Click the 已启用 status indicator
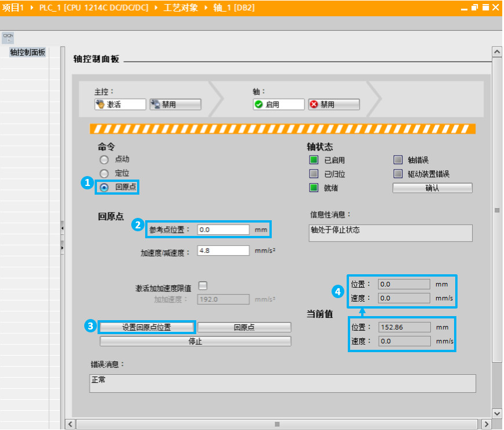This screenshot has height=430, width=504. click(314, 160)
